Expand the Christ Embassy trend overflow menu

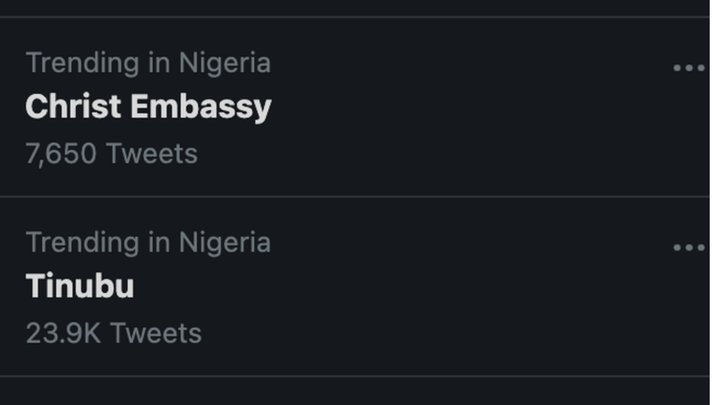pyautogui.click(x=689, y=68)
